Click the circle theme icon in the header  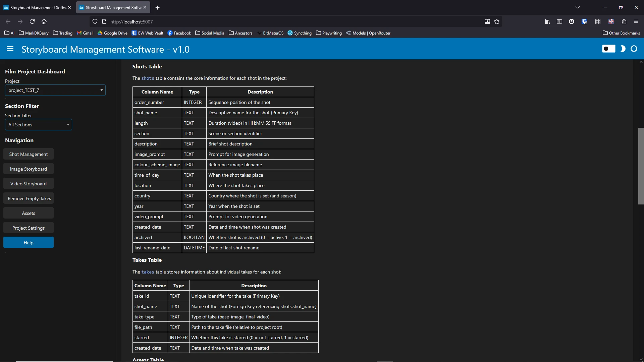[x=634, y=49]
